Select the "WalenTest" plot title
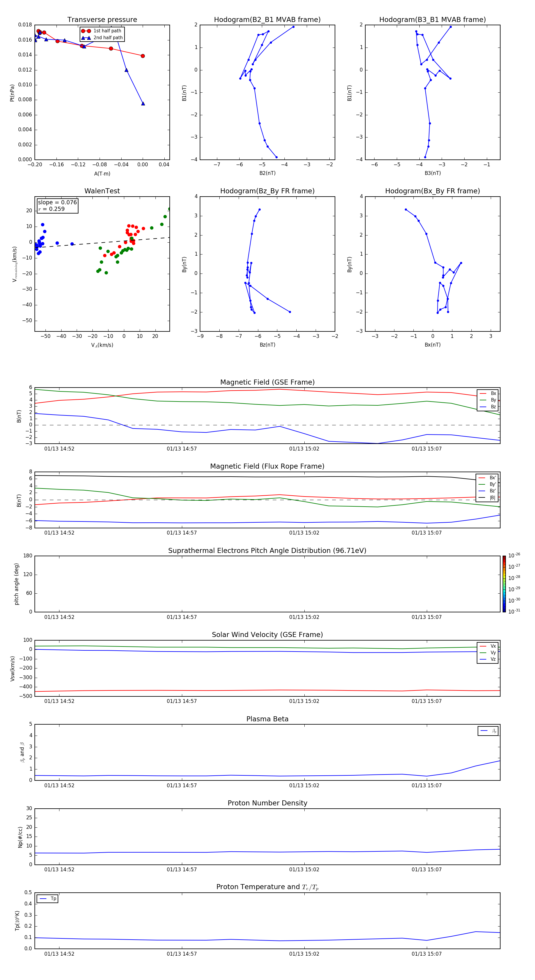 (x=102, y=191)
